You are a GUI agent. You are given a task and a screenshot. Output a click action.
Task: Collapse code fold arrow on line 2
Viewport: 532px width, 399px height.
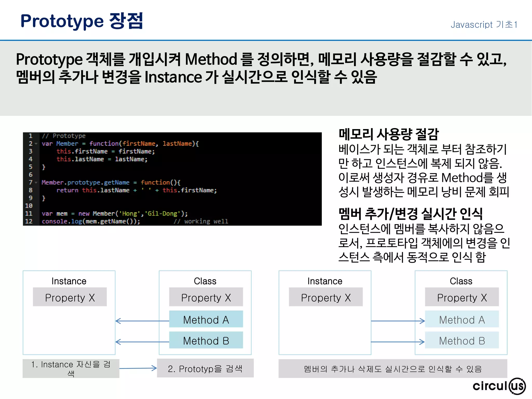36,144
